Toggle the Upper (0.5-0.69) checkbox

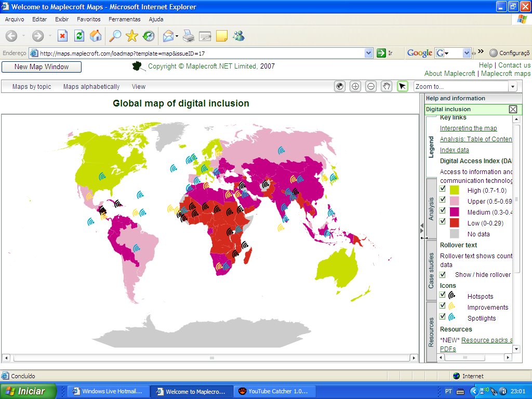coord(443,199)
